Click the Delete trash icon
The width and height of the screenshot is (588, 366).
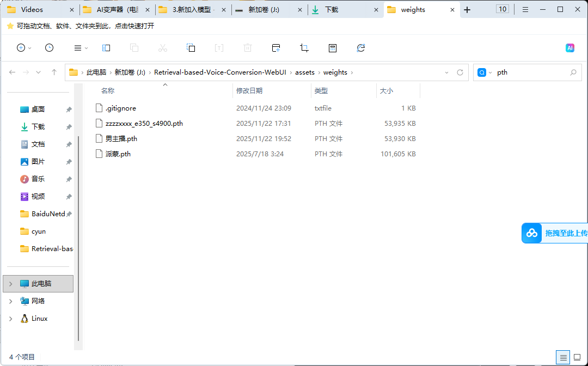pyautogui.click(x=248, y=47)
